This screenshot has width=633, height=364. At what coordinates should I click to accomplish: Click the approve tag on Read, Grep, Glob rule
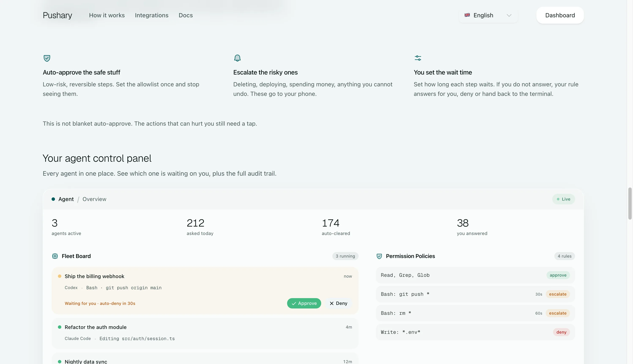click(558, 275)
